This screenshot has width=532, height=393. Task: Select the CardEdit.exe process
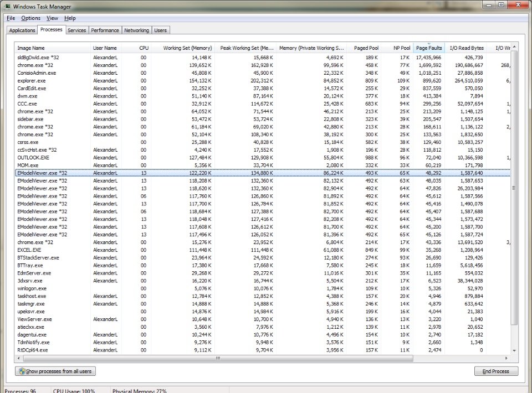(263, 89)
